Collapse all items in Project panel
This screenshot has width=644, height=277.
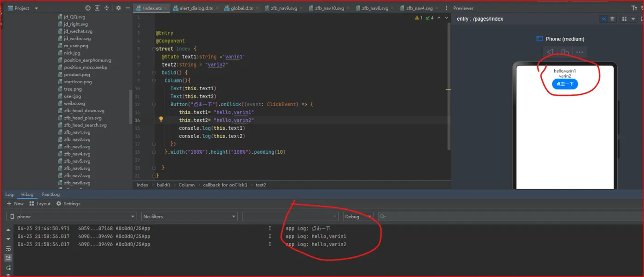point(107,8)
